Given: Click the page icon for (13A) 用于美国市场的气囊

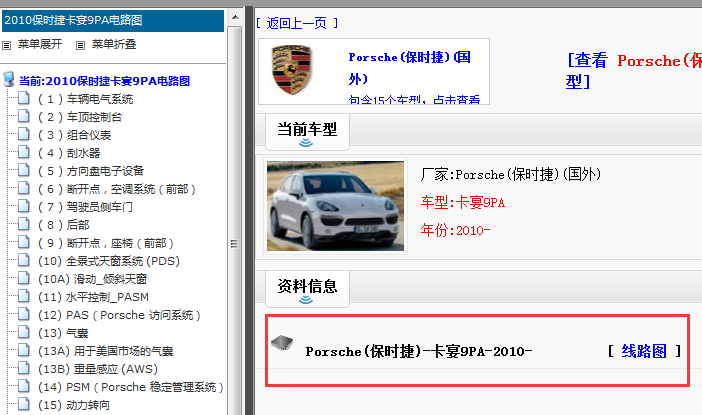Looking at the screenshot, I should tap(24, 350).
